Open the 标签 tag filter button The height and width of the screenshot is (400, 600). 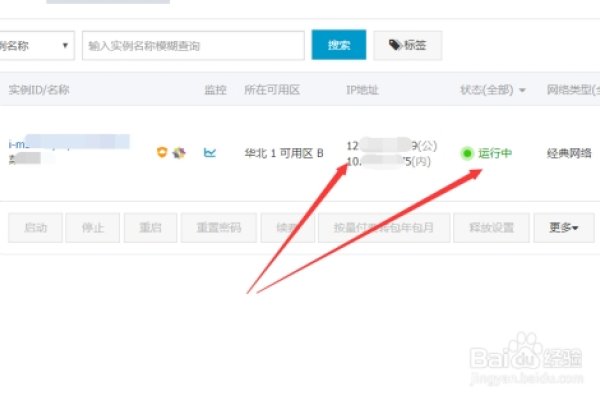pos(408,46)
